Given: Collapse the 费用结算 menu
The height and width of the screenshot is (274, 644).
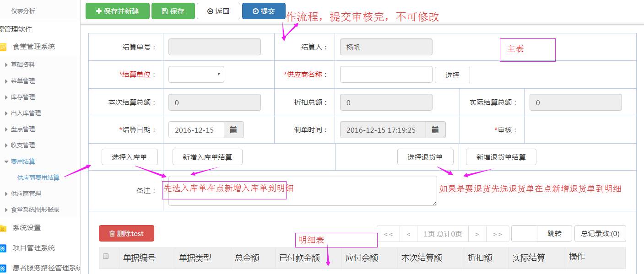Looking at the screenshot, I should click(x=23, y=161).
